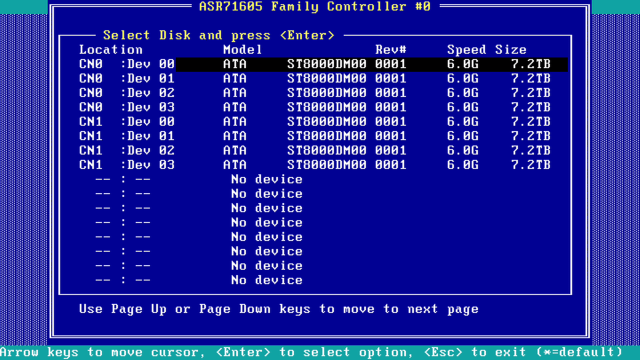This screenshot has width=640, height=360.
Task: Select disk CN0 Dev 01
Action: point(315,78)
